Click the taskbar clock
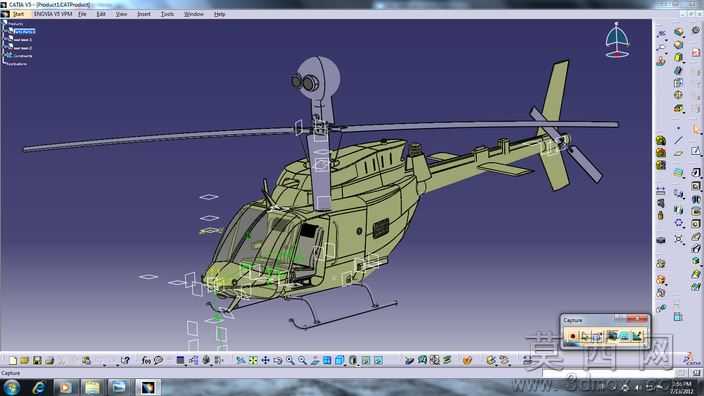This screenshot has height=396, width=704. (x=682, y=387)
